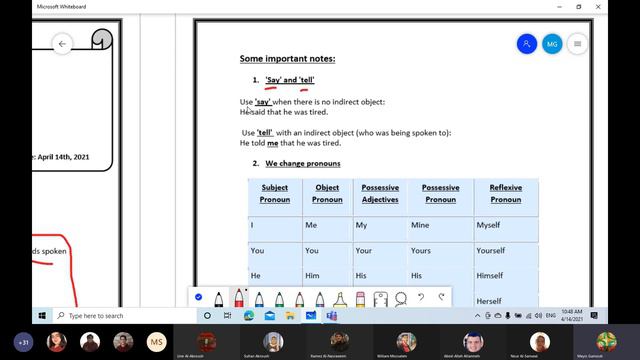Select the eraser tool

(x=360, y=299)
